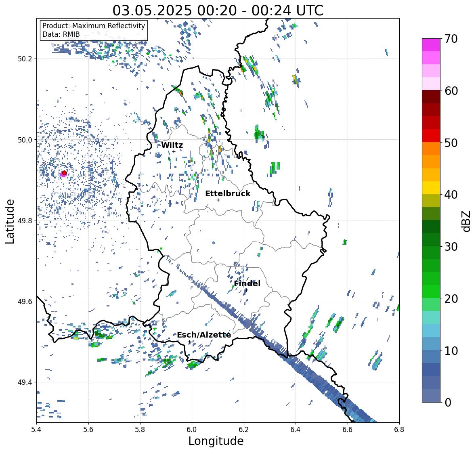Viewport: 476px width, 451px height.
Task: Click the Longitude axis label
Action: (x=216, y=441)
